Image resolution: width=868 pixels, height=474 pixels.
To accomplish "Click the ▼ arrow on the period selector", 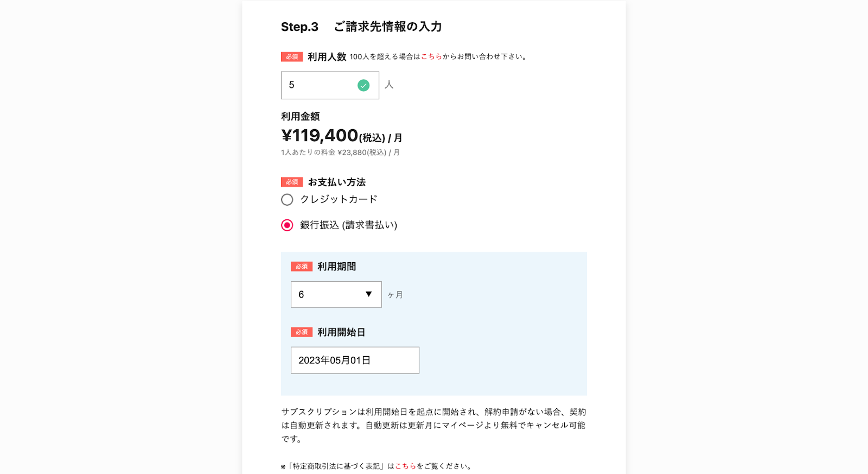I will click(x=368, y=294).
